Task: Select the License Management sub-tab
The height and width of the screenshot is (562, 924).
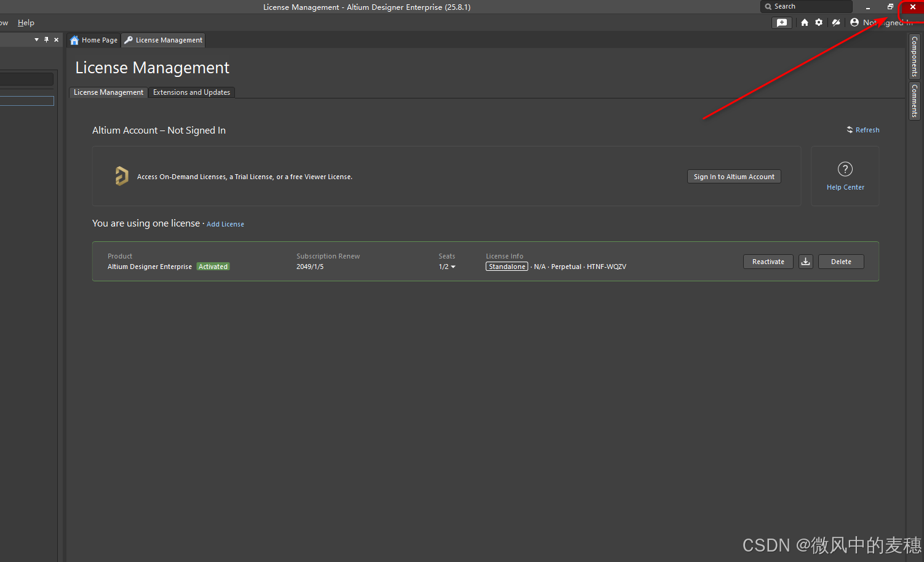Action: tap(108, 92)
